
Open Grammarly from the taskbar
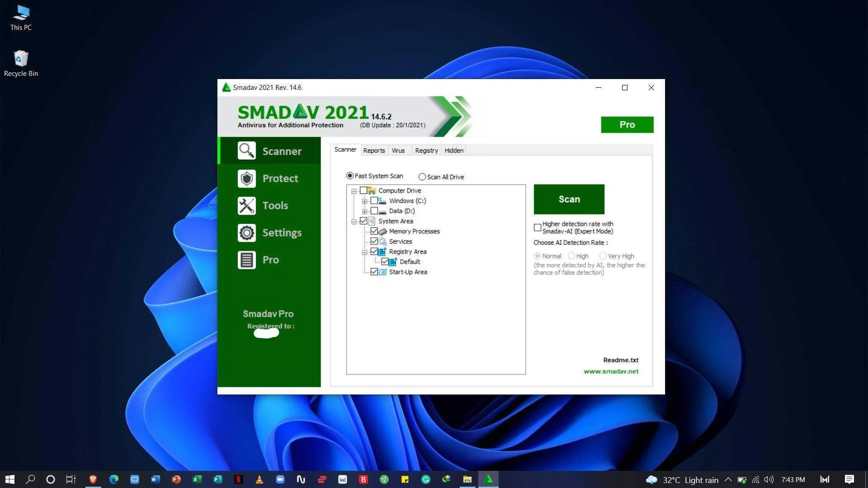[x=425, y=479]
